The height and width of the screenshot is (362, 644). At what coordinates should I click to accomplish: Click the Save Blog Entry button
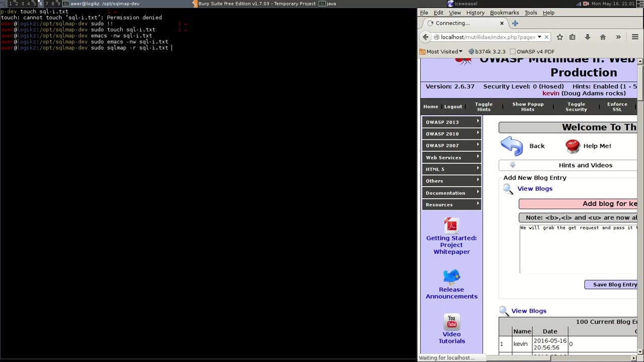[611, 285]
